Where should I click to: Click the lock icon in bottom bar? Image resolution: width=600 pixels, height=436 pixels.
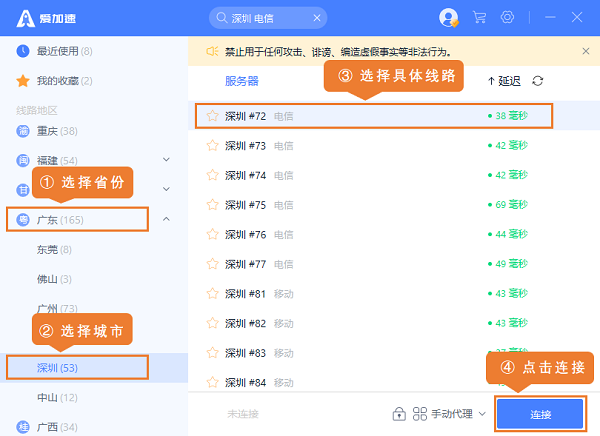click(x=399, y=414)
